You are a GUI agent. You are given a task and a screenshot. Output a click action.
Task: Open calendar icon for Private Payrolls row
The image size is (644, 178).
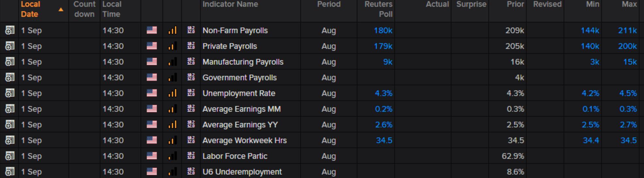[10, 46]
